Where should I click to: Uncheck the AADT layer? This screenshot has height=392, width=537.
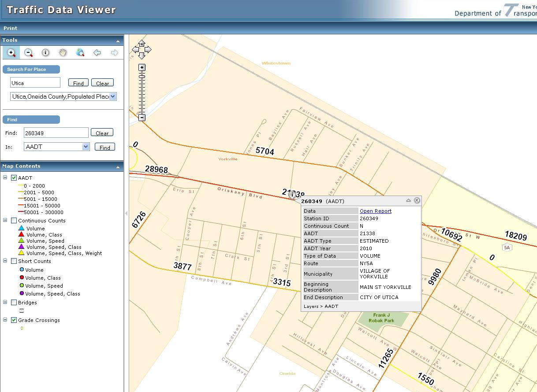15,178
